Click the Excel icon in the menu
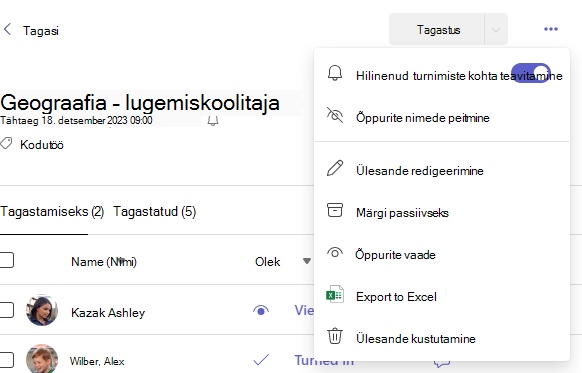This screenshot has width=582, height=373. tap(335, 295)
